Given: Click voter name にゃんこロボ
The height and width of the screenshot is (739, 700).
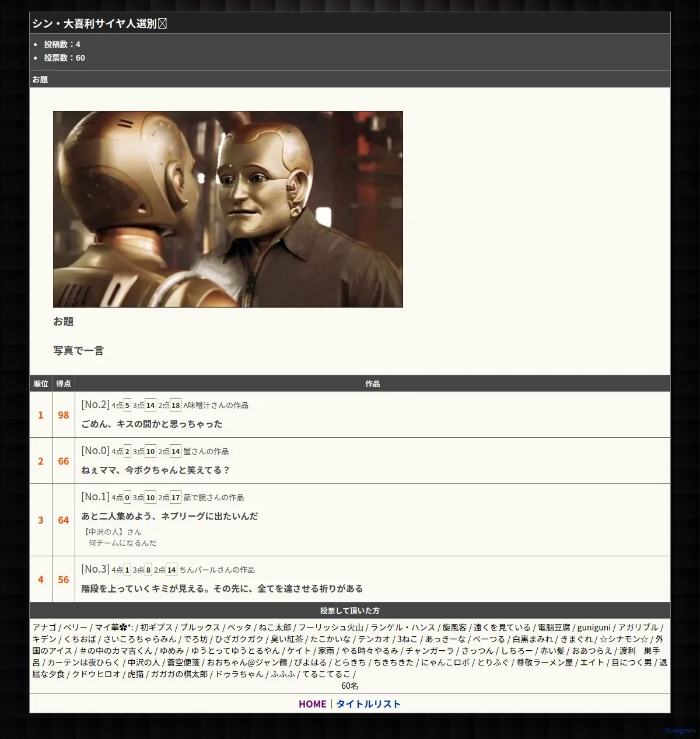Looking at the screenshot, I should pos(445,663).
